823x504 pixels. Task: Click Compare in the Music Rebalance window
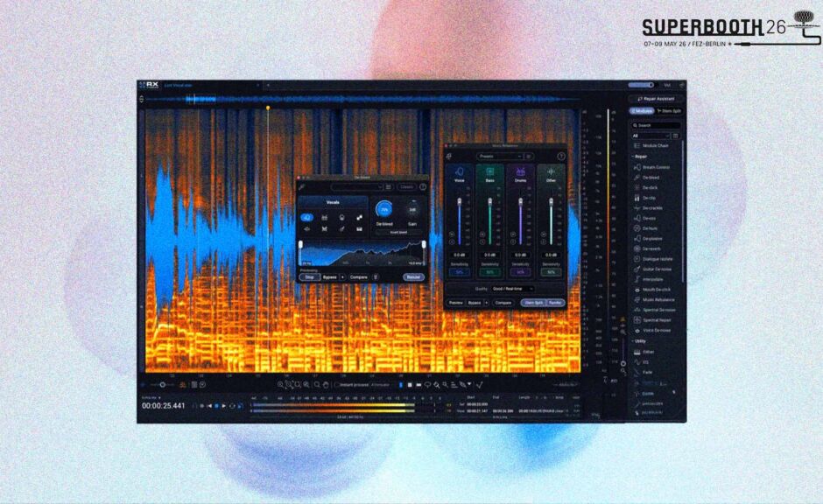503,303
